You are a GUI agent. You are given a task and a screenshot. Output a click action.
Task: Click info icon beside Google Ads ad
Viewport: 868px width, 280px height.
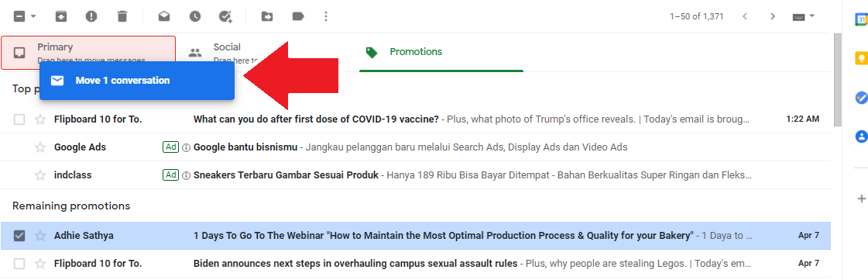click(186, 147)
